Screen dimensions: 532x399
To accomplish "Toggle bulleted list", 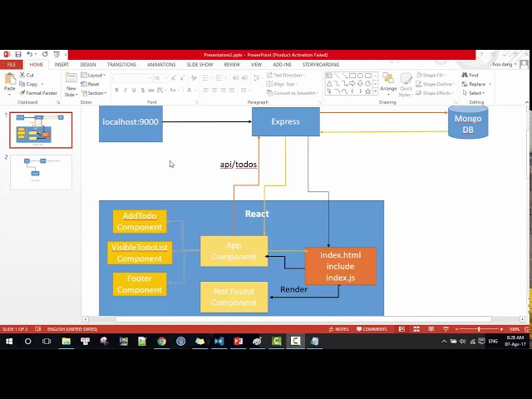I will (x=207, y=78).
